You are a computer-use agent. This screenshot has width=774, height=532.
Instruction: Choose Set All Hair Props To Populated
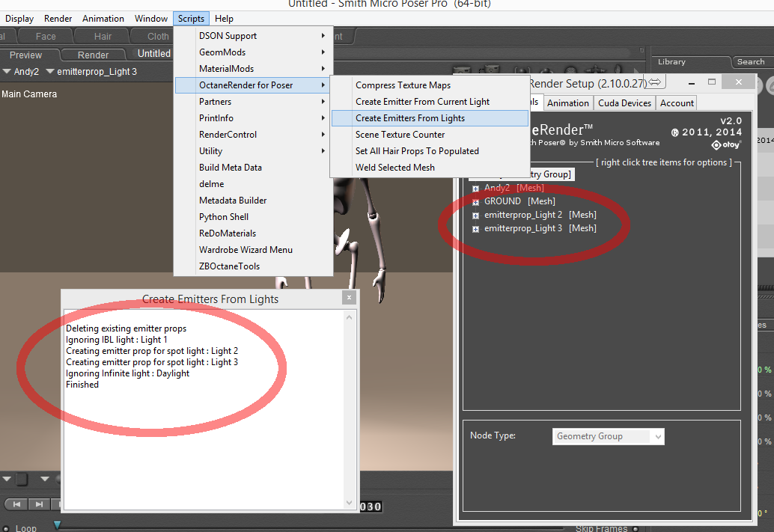tap(430, 151)
